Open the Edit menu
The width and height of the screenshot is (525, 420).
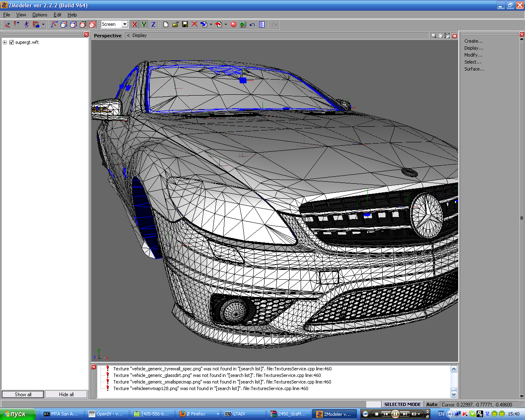(x=57, y=15)
